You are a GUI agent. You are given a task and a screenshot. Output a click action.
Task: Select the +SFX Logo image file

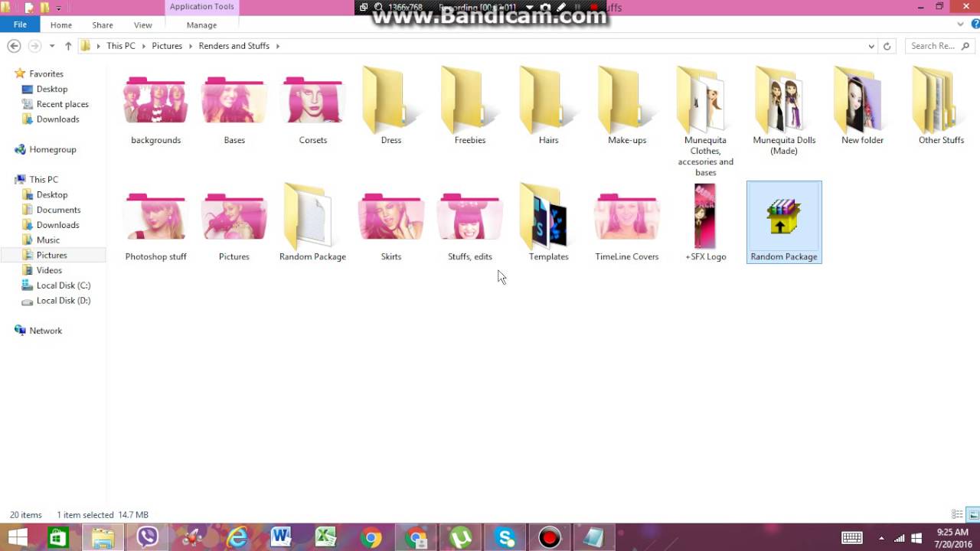705,223
